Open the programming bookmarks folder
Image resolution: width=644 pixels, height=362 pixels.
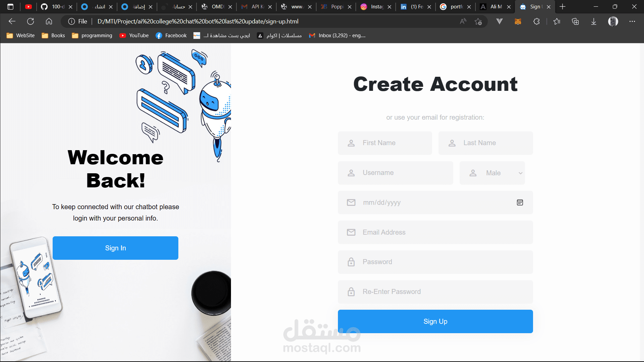pyautogui.click(x=92, y=36)
